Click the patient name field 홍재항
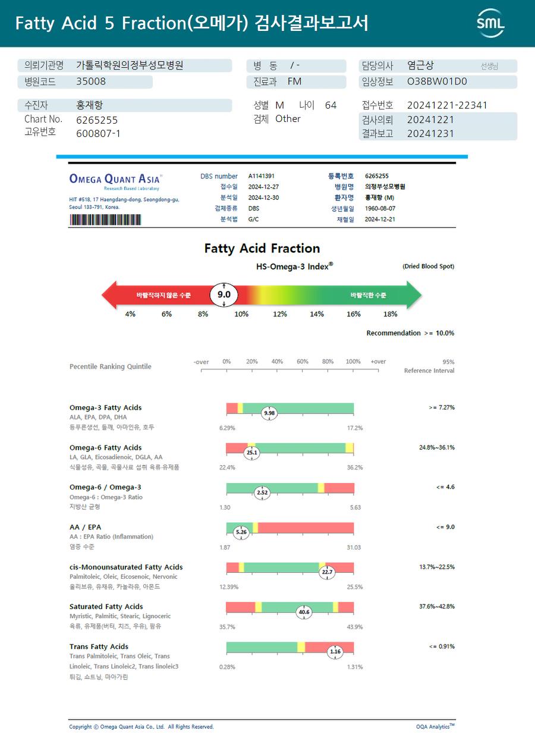 click(125, 105)
